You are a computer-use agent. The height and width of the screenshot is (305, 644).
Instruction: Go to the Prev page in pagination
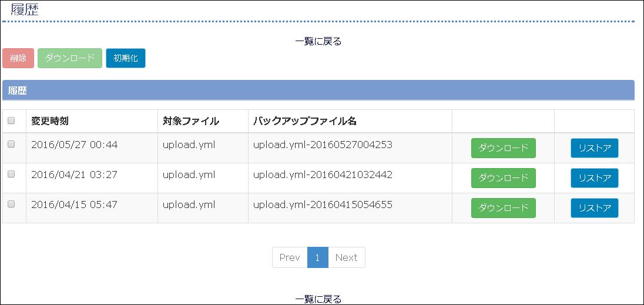[290, 257]
